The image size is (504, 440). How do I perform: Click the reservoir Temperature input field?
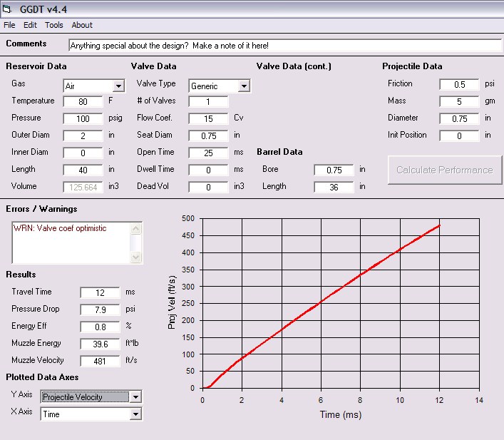(x=83, y=101)
